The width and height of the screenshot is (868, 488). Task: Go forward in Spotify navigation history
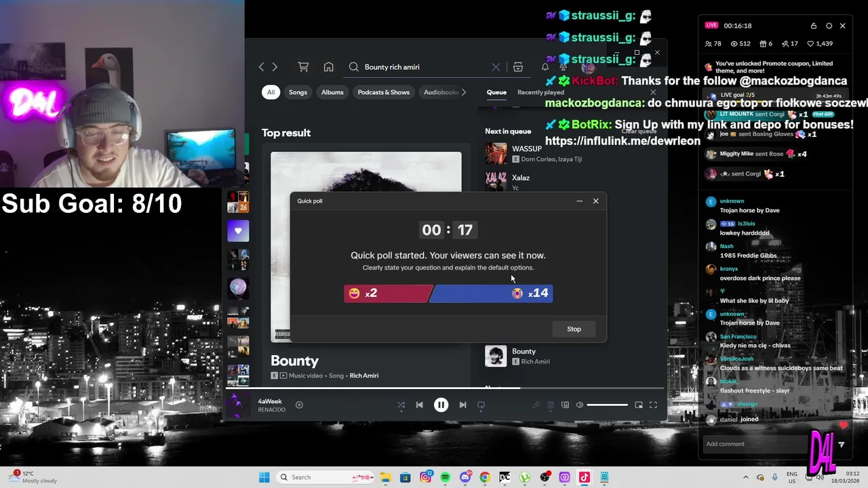[275, 67]
